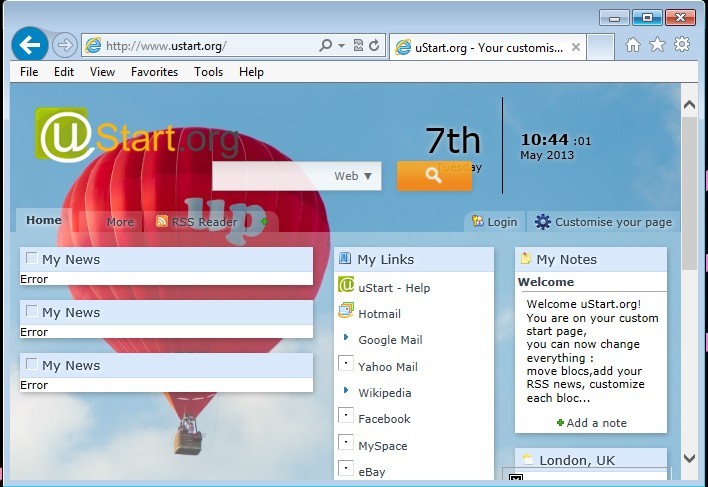Click the arrow beside Google Mail

(x=346, y=337)
